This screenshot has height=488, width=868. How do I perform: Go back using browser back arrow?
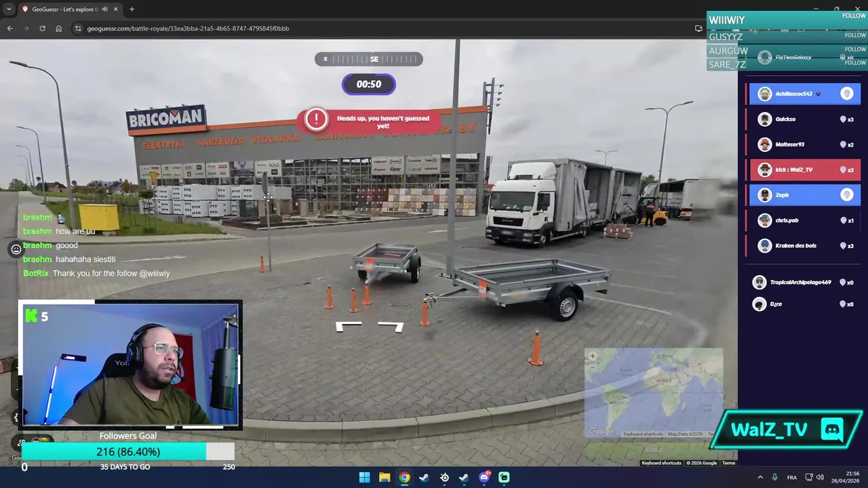tap(9, 28)
